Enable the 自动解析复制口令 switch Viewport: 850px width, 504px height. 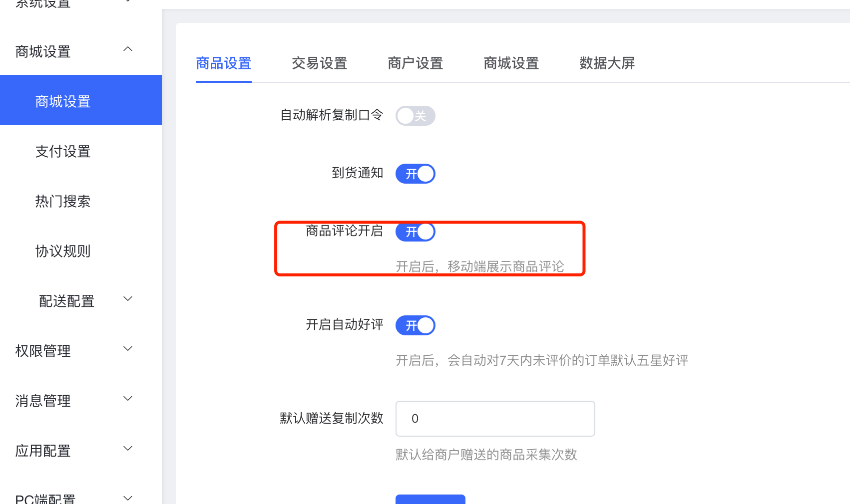point(416,116)
